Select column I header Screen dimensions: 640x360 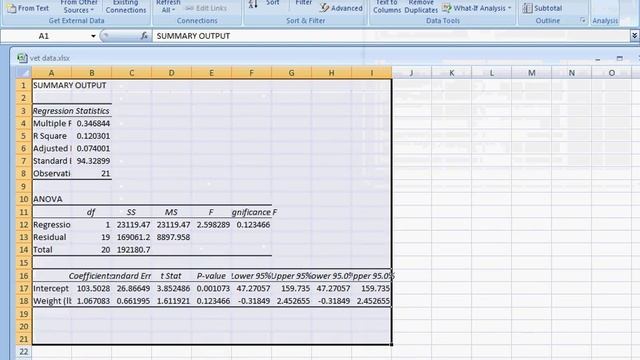pyautogui.click(x=371, y=73)
